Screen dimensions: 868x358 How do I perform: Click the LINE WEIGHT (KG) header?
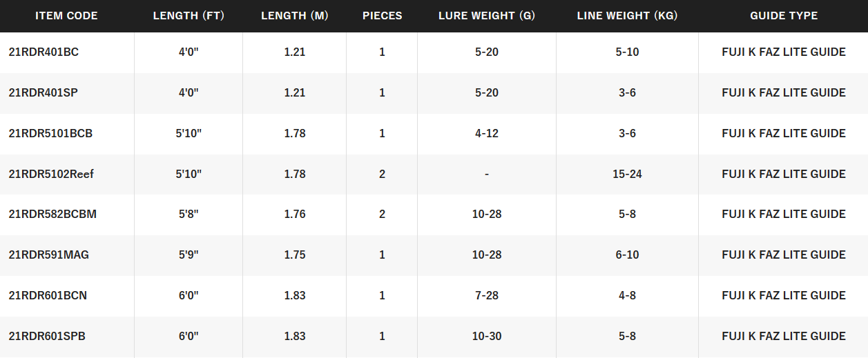point(627,16)
